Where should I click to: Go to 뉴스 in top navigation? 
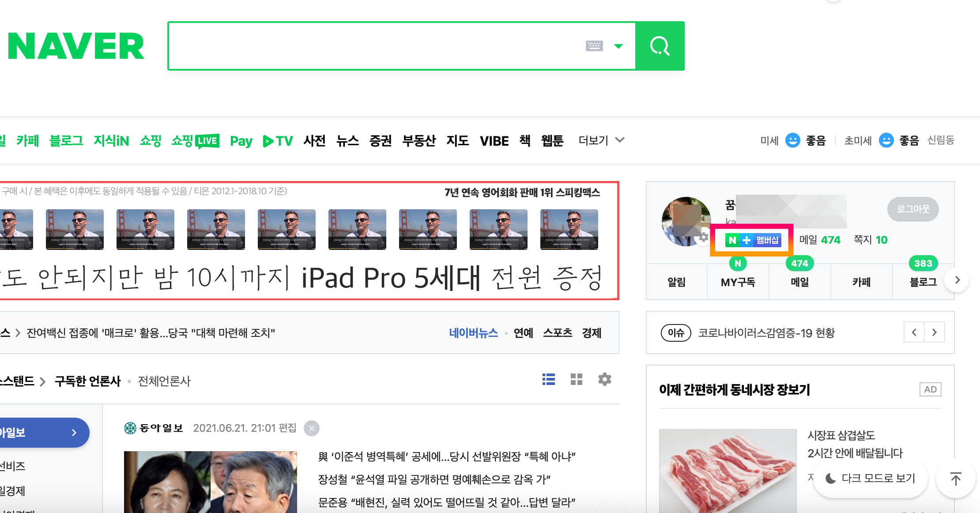(347, 141)
